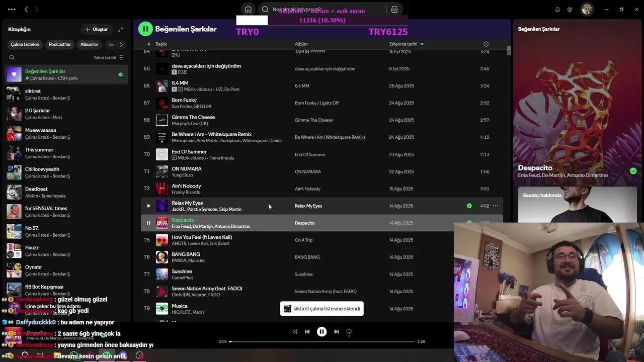Open the On A Trip album link
The width and height of the screenshot is (644, 362).
[303, 240]
